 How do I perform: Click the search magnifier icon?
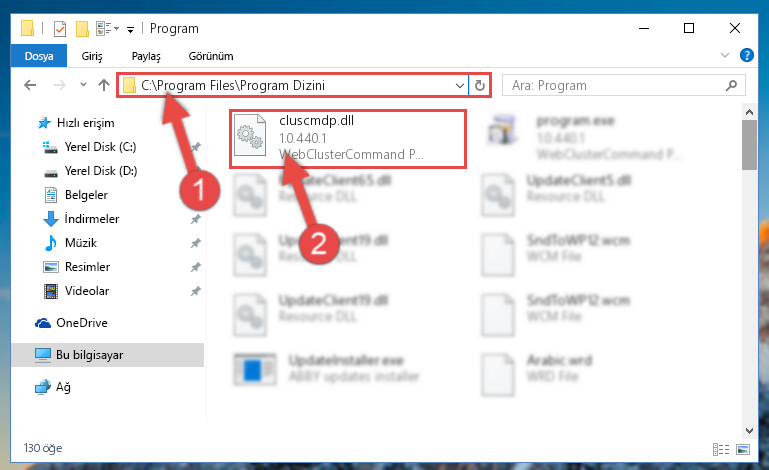click(x=731, y=85)
